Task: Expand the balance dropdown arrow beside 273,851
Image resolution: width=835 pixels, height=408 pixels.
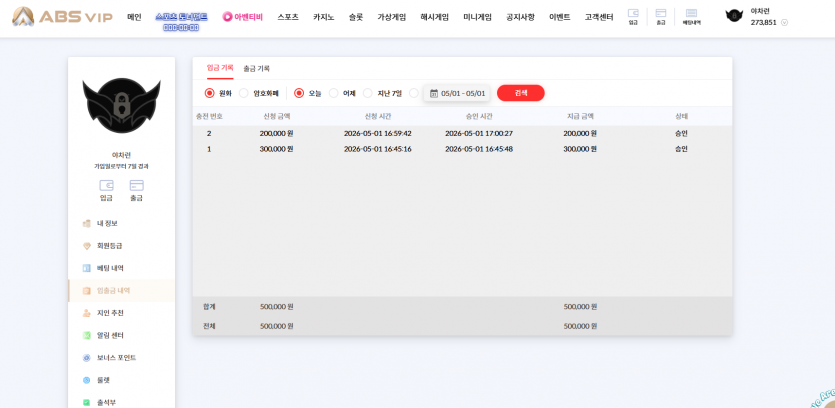Action: (784, 23)
